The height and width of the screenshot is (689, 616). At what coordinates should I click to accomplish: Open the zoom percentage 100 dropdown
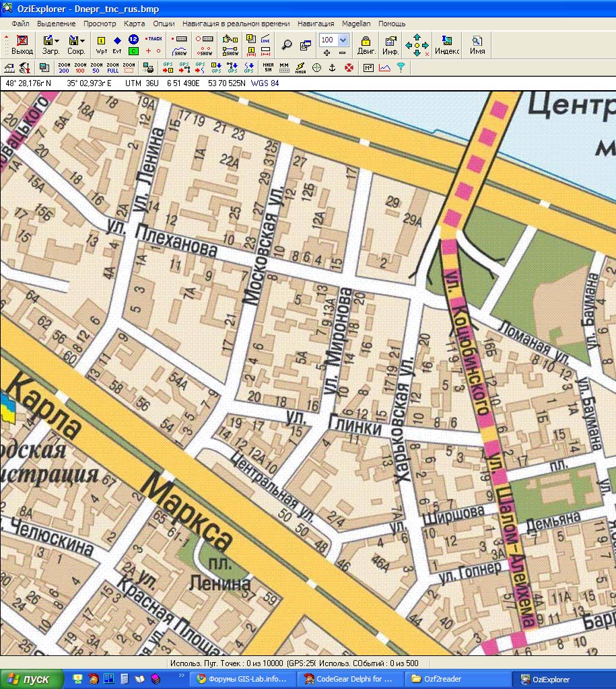pos(343,40)
